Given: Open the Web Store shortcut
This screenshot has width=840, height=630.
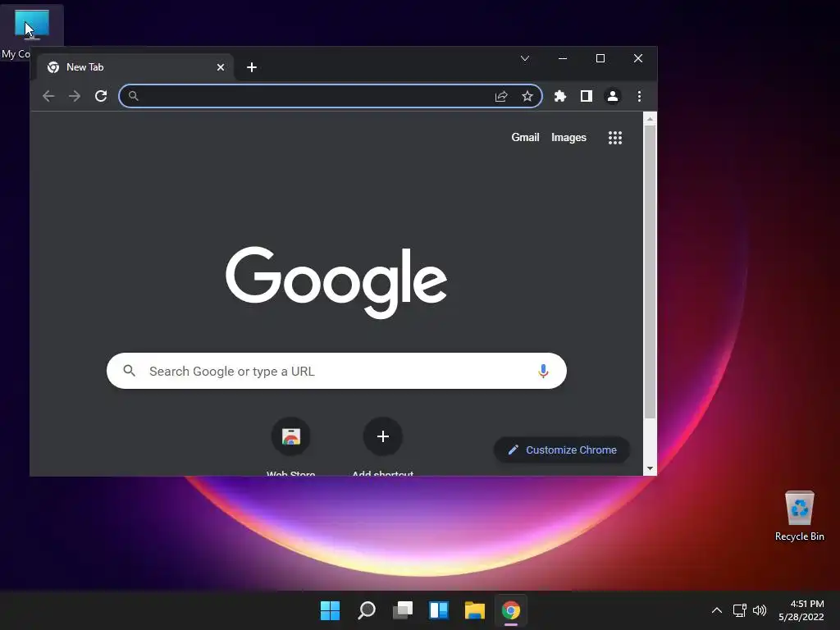Looking at the screenshot, I should click(291, 436).
